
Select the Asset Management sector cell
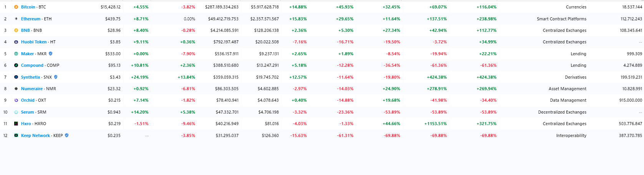click(x=568, y=89)
